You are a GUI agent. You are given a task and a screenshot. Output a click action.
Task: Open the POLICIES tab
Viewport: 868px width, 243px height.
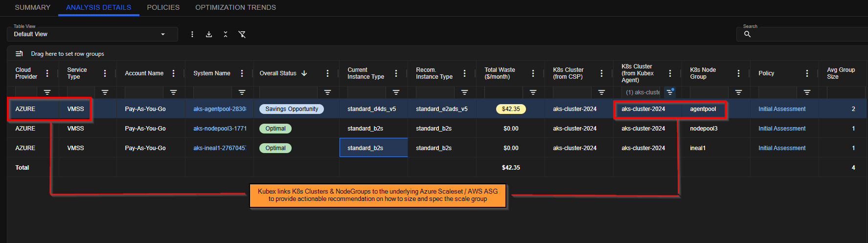(x=163, y=7)
